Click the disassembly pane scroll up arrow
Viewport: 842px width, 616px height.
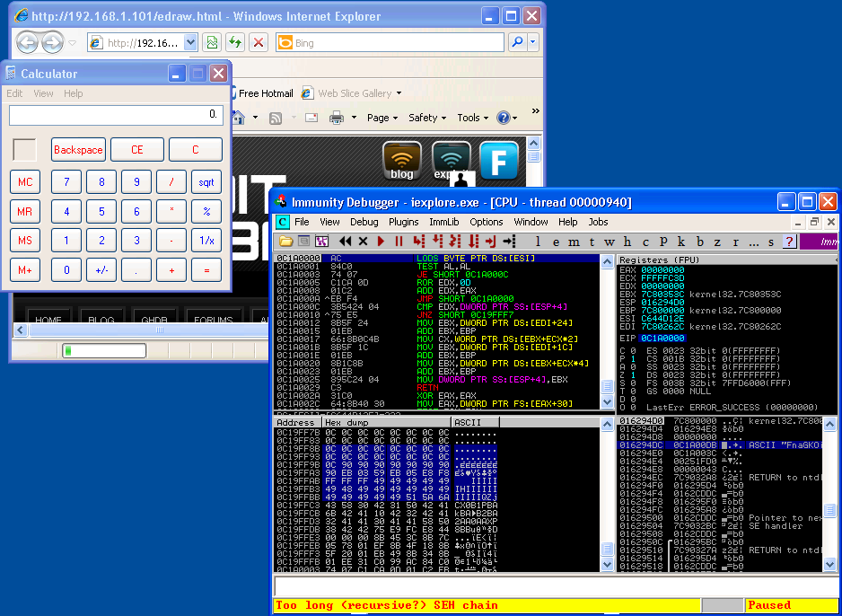coord(608,261)
